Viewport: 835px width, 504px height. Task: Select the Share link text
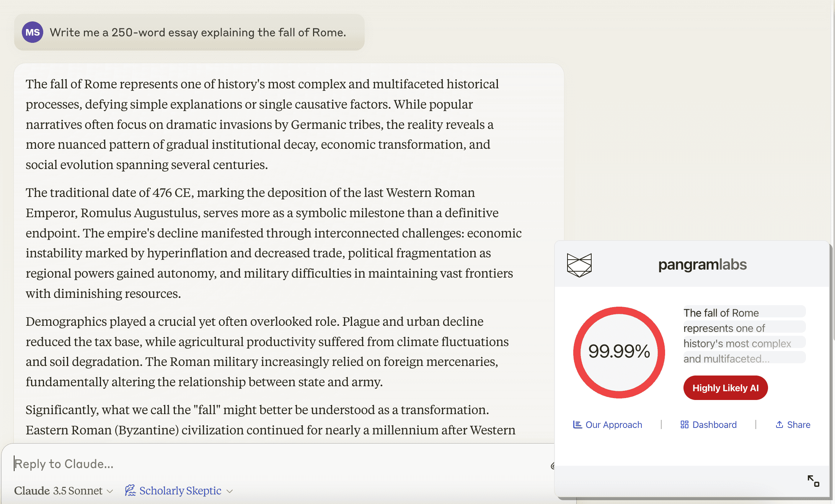tap(798, 424)
